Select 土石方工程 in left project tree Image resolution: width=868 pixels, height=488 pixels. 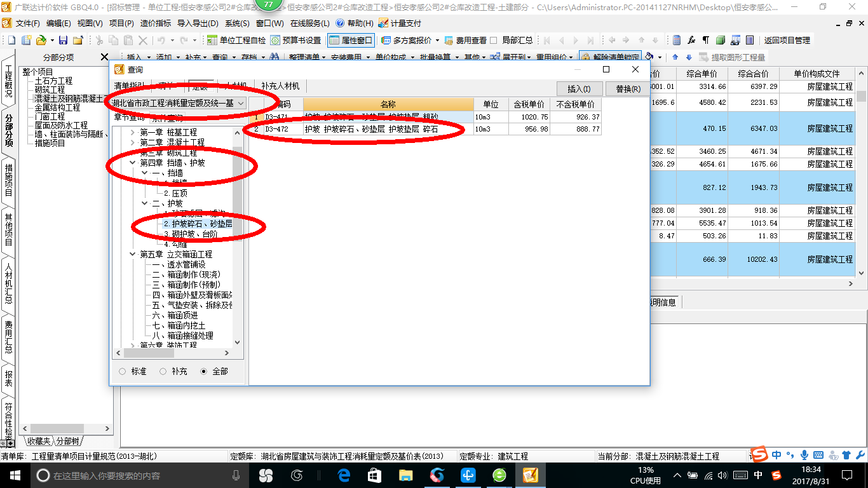coord(53,81)
